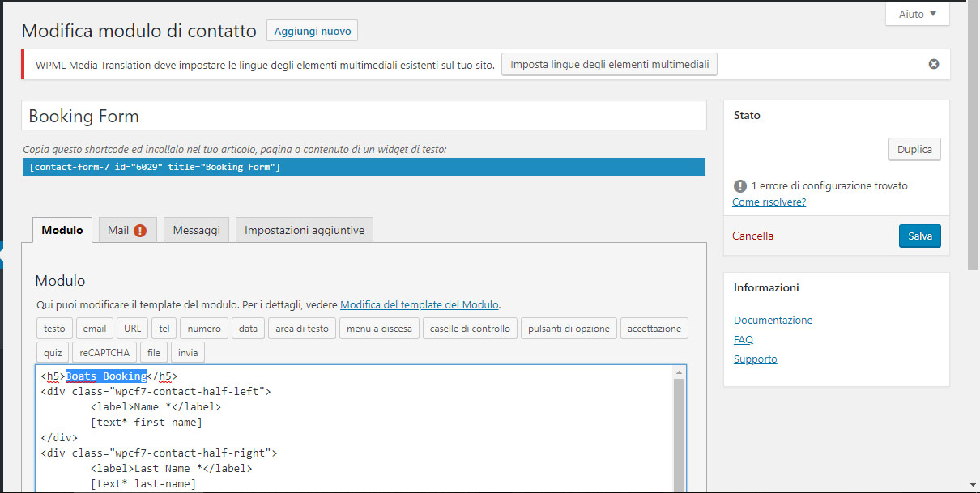
Task: Dismiss the WPML Media Translation notice
Action: click(x=933, y=64)
